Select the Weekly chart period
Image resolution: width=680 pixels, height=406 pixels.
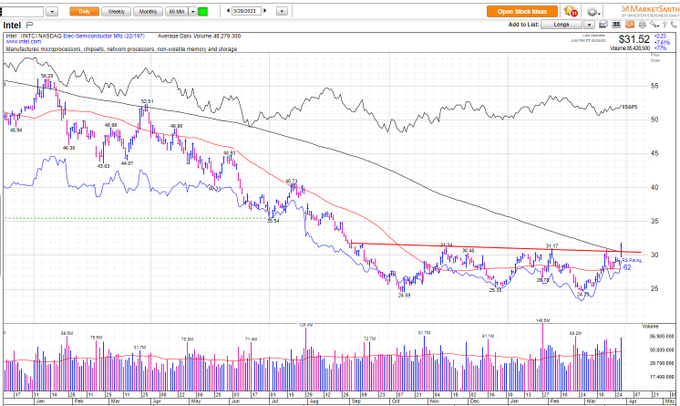(116, 12)
